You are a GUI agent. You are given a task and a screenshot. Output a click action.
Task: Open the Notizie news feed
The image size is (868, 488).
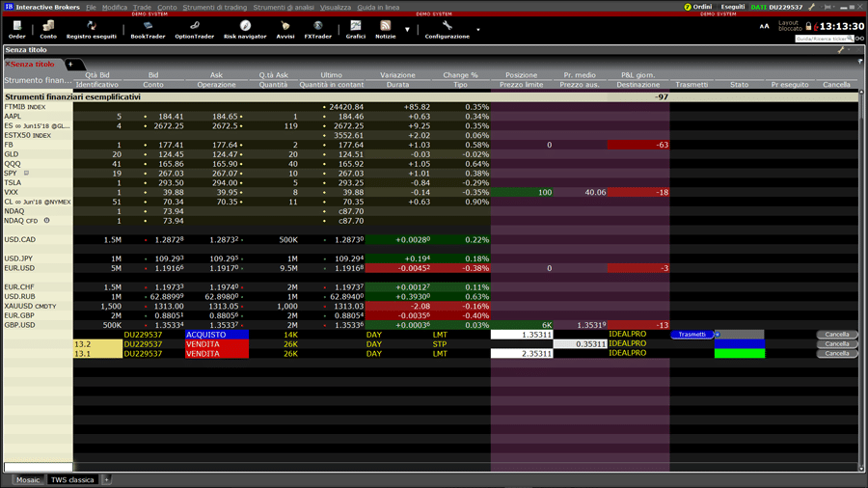(385, 29)
